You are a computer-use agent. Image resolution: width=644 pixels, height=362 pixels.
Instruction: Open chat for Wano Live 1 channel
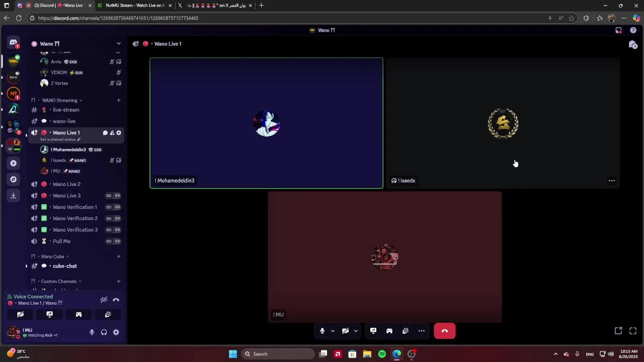[x=105, y=133]
